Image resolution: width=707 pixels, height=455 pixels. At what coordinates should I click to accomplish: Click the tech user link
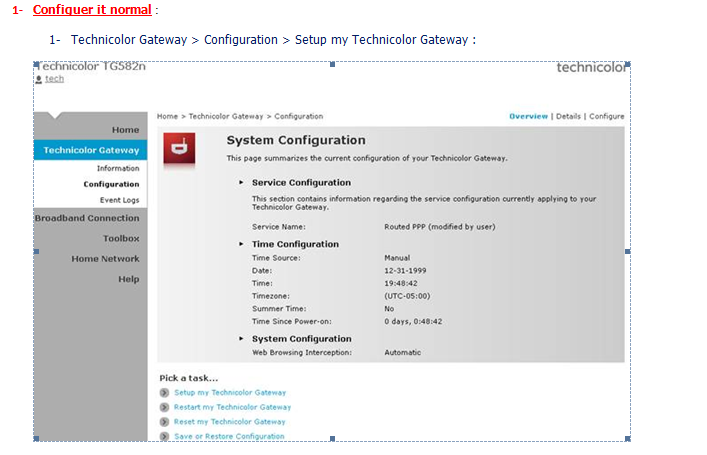pos(54,79)
